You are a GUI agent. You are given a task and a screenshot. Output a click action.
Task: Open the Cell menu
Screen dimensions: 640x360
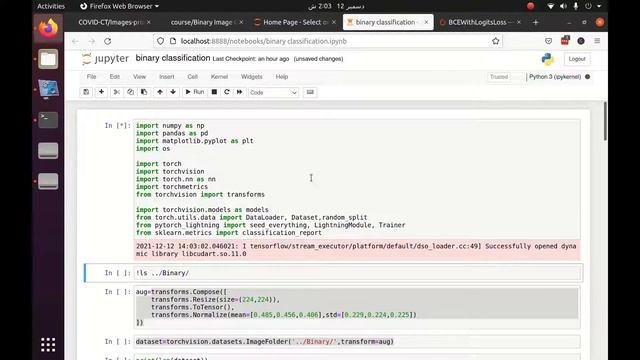tap(193, 77)
